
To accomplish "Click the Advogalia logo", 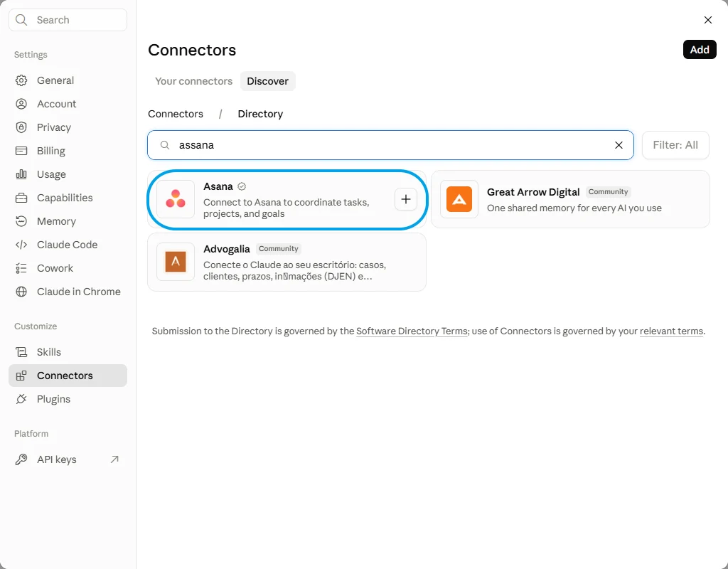I will [176, 262].
